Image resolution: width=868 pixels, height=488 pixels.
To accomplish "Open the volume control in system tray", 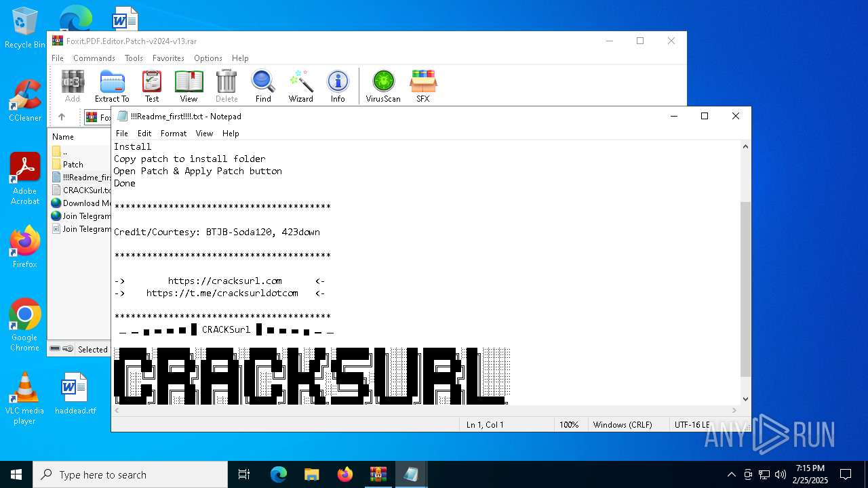I will tap(781, 474).
